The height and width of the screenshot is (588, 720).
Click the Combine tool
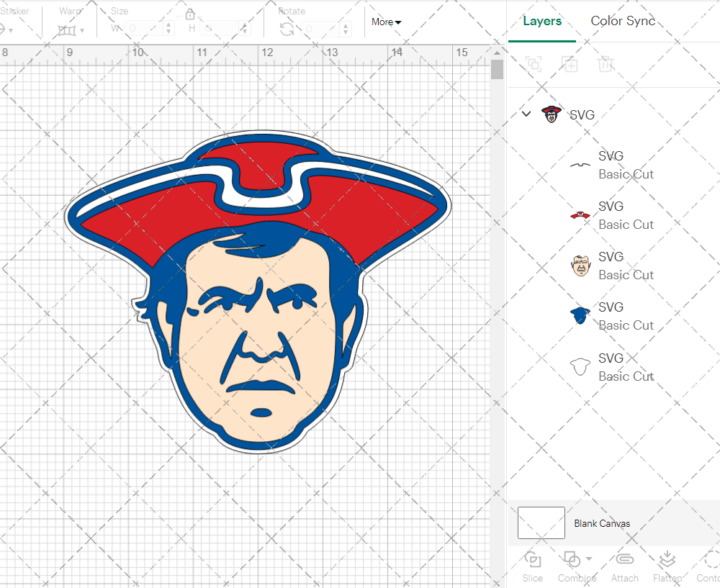pos(577,567)
